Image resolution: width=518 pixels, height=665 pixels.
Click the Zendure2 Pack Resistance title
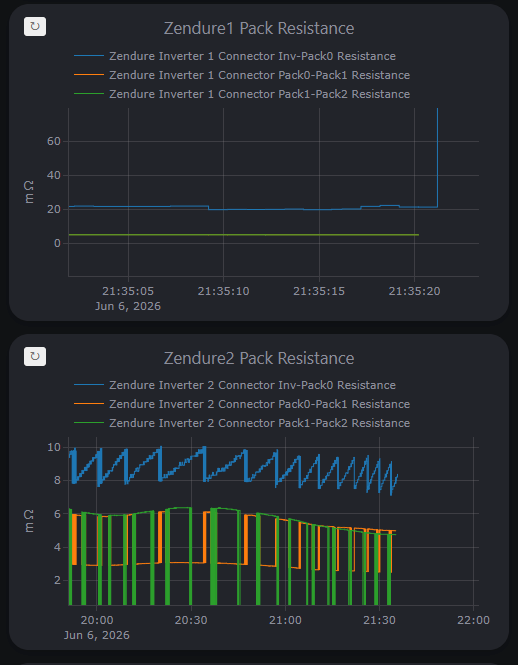259,358
